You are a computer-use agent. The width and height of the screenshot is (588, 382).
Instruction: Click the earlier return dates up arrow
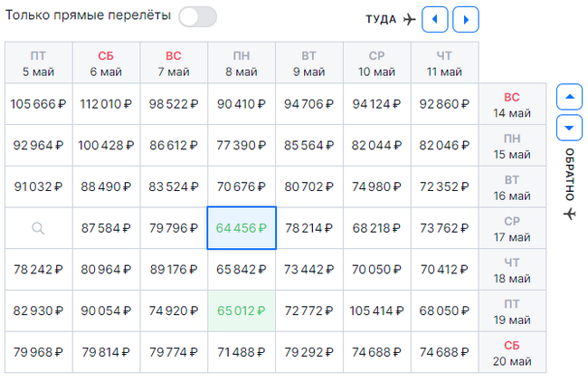click(569, 95)
